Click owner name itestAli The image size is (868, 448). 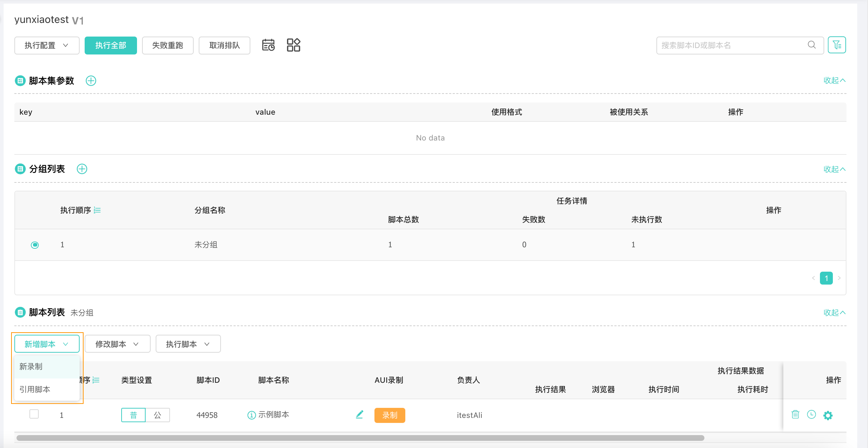click(x=470, y=415)
